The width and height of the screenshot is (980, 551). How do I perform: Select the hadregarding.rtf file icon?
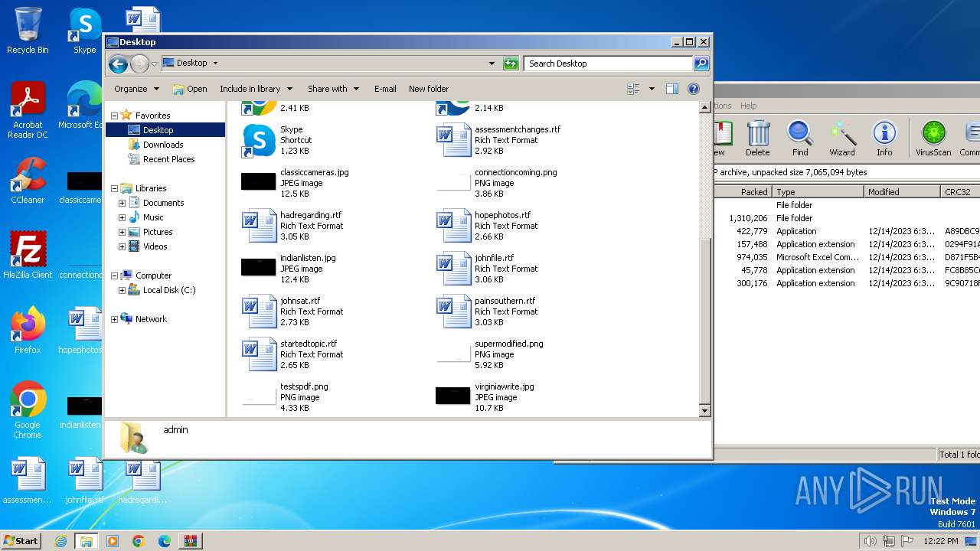(259, 226)
